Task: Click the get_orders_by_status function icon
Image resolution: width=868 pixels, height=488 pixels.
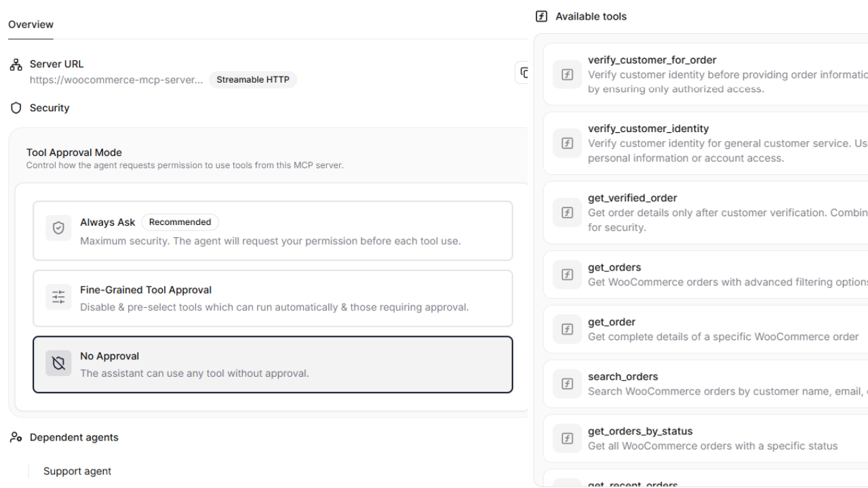Action: pyautogui.click(x=567, y=439)
